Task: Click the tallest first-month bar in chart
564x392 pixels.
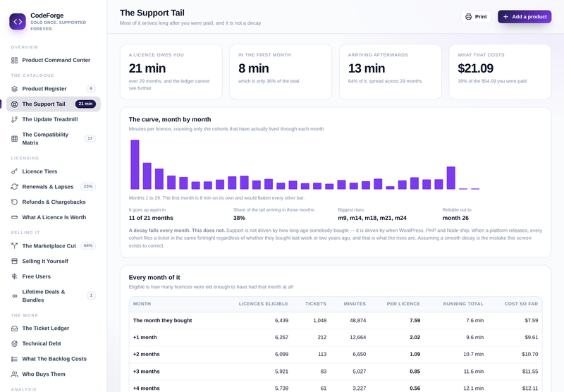Action: pos(135,165)
